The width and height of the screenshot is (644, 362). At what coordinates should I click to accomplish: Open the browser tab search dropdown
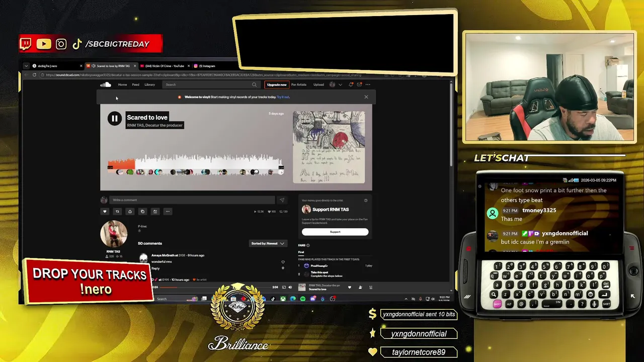(26, 66)
